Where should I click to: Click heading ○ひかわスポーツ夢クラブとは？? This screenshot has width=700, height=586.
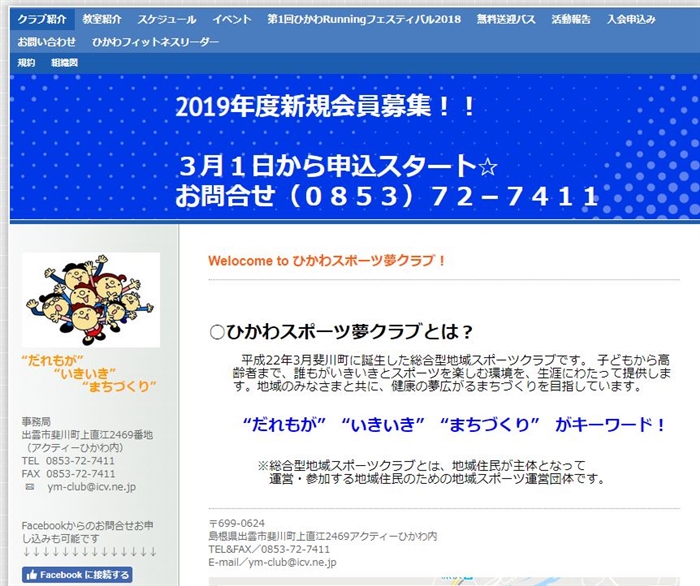[340, 332]
